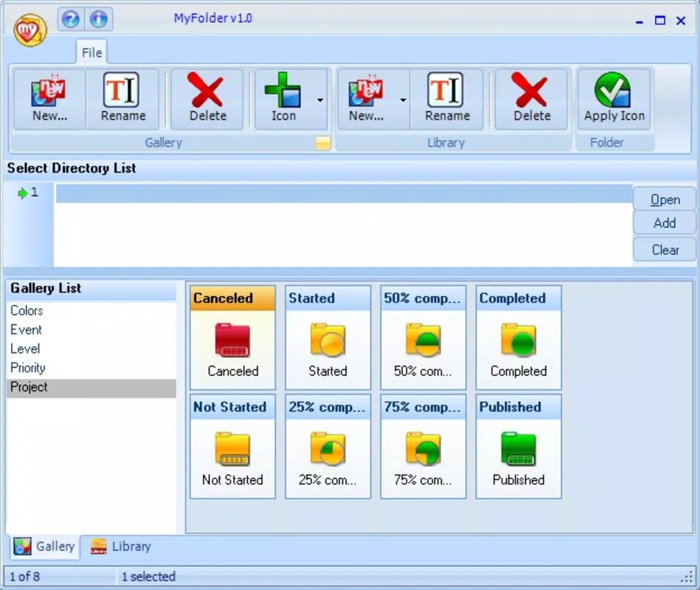Image resolution: width=700 pixels, height=590 pixels.
Task: Select Event in Gallery List
Action: click(x=91, y=330)
